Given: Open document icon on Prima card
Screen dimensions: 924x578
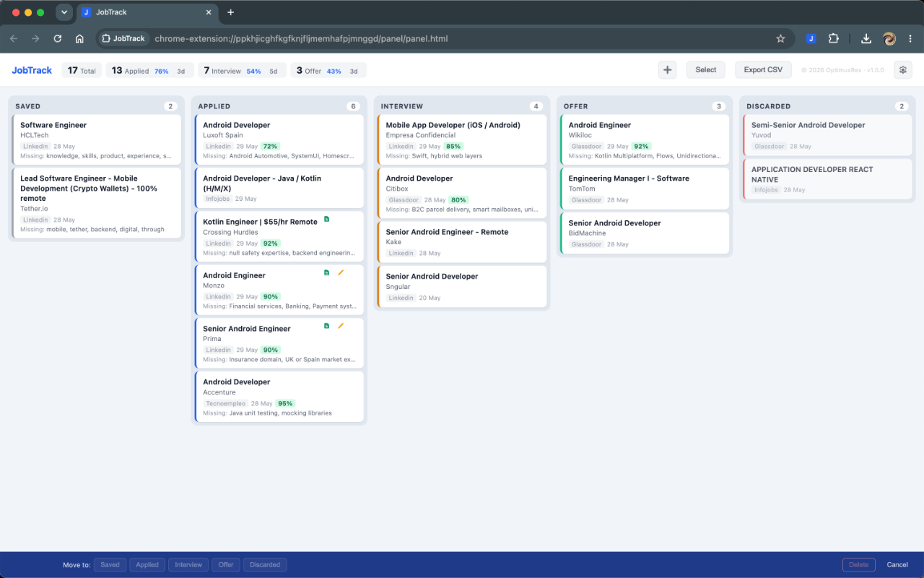Looking at the screenshot, I should (326, 326).
